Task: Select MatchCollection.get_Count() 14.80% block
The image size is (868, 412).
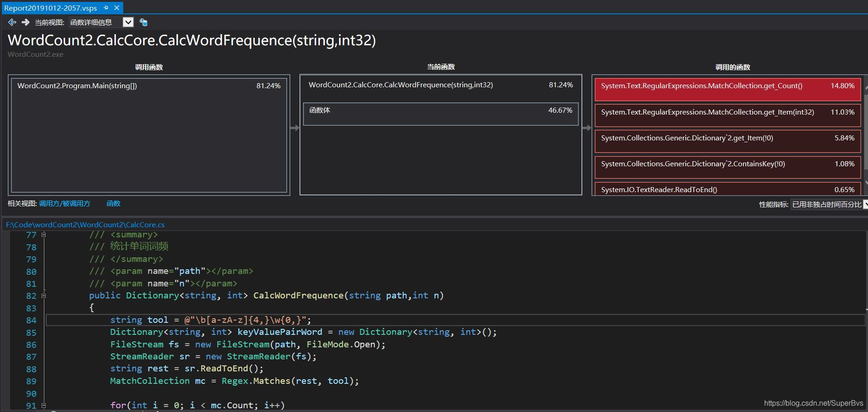Action: point(728,90)
